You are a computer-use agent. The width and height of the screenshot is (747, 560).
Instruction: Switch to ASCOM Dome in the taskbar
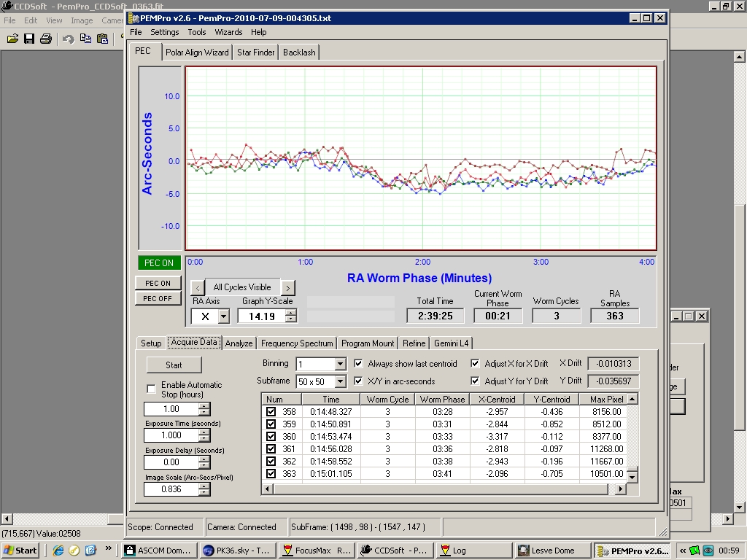pyautogui.click(x=160, y=551)
